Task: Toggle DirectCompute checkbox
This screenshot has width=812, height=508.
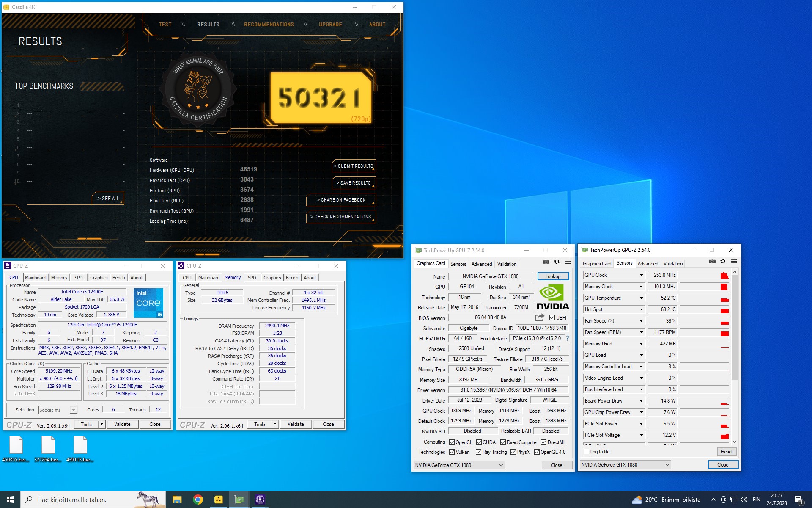Action: tap(503, 442)
